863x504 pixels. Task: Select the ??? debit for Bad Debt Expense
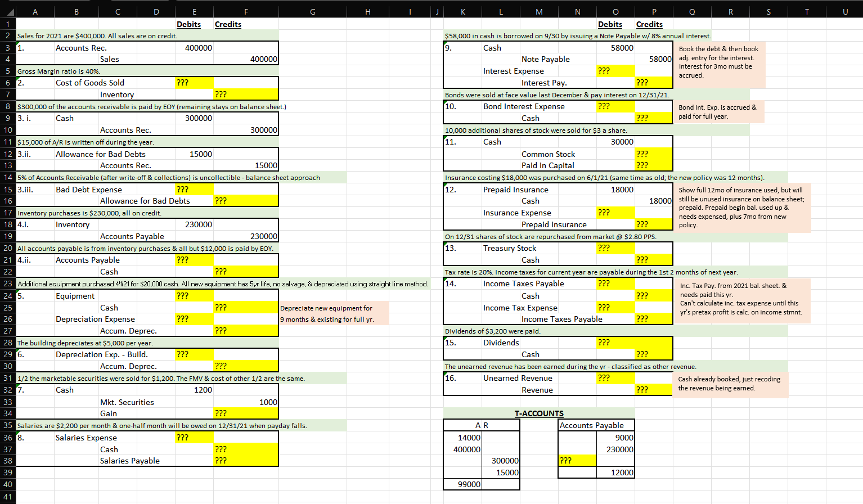point(195,190)
